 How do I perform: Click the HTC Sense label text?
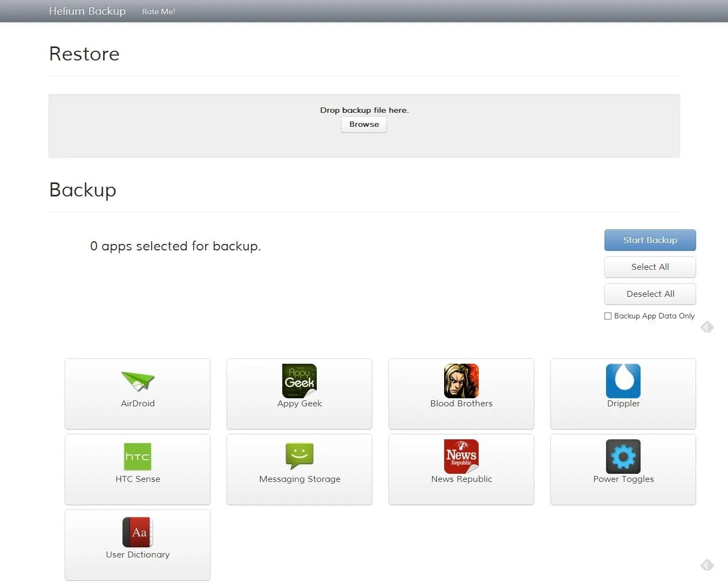[138, 479]
